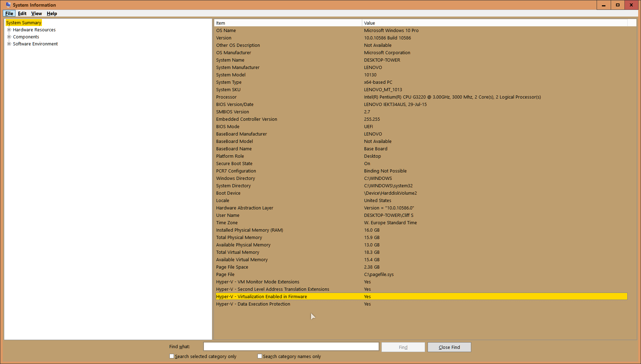Select the System SKU row
Screen dimensions: 641x364
coord(421,89)
